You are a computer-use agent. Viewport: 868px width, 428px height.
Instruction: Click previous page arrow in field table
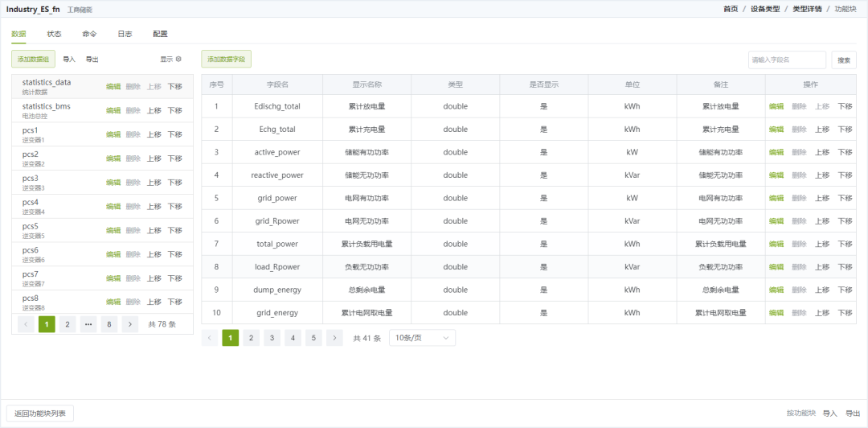click(210, 338)
